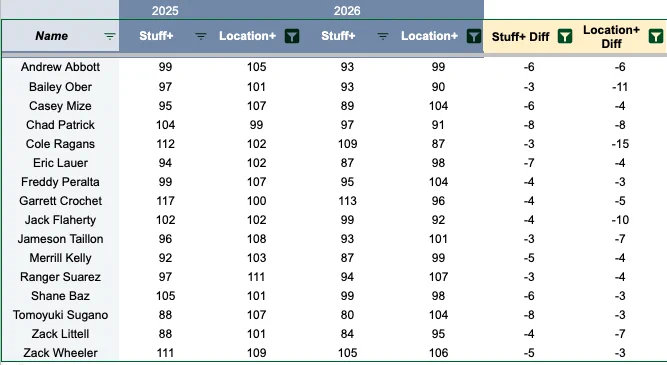Select the Bailey Ober name cell
Screen dimensions: 667x365
(60, 87)
